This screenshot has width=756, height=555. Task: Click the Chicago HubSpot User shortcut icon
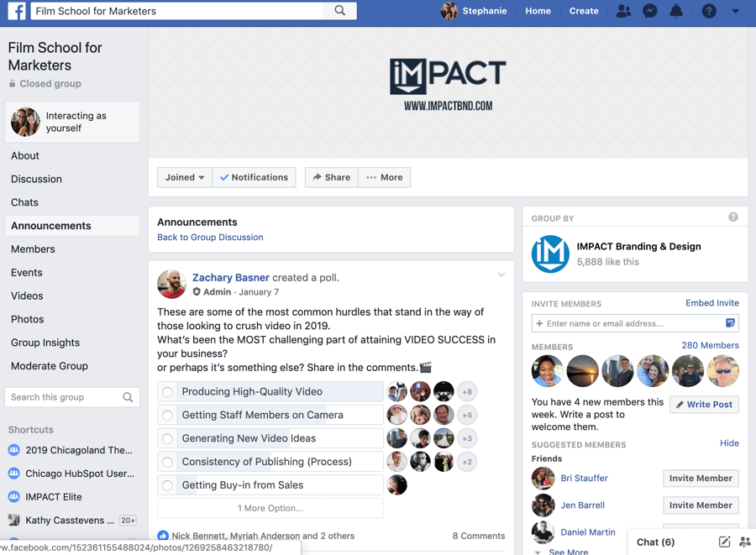14,473
